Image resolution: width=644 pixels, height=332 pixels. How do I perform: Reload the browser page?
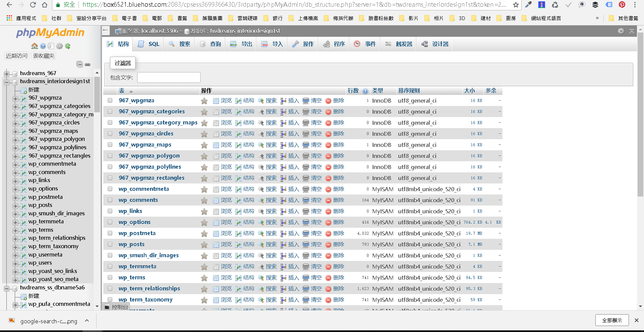point(33,5)
